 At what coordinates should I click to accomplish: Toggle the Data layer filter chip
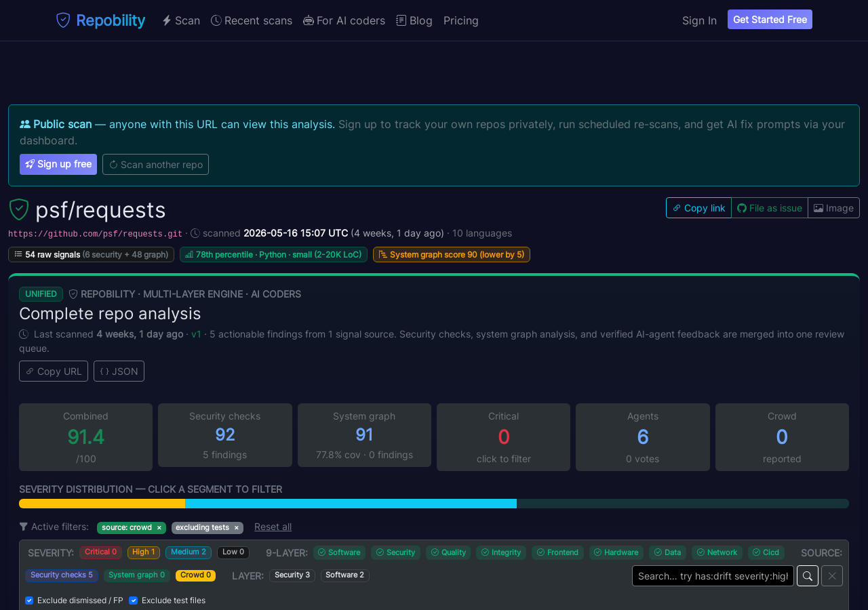(668, 552)
